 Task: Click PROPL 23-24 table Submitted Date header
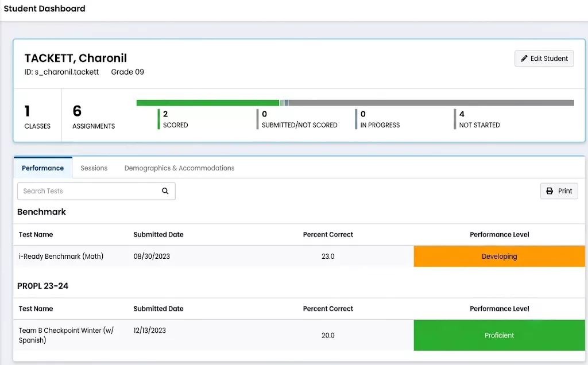(x=158, y=309)
